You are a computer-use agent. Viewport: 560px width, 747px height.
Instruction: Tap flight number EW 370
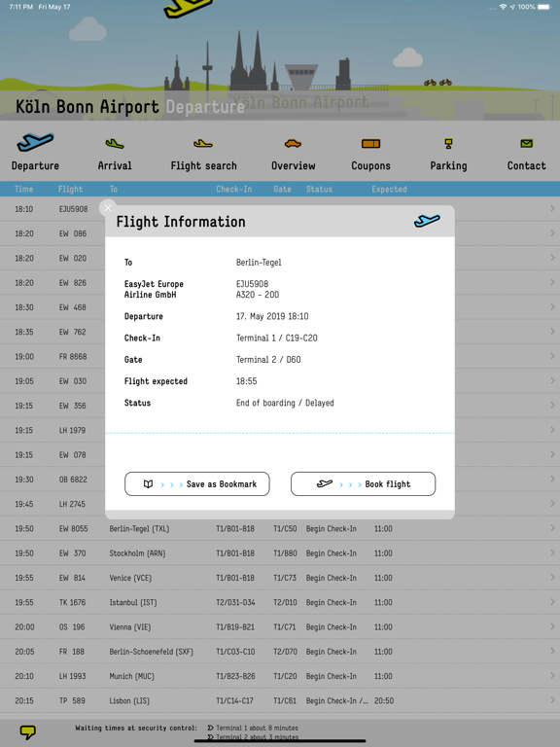pyautogui.click(x=72, y=553)
